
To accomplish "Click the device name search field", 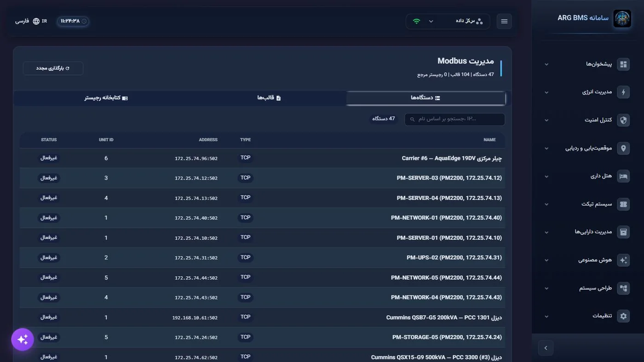I will pos(454,119).
